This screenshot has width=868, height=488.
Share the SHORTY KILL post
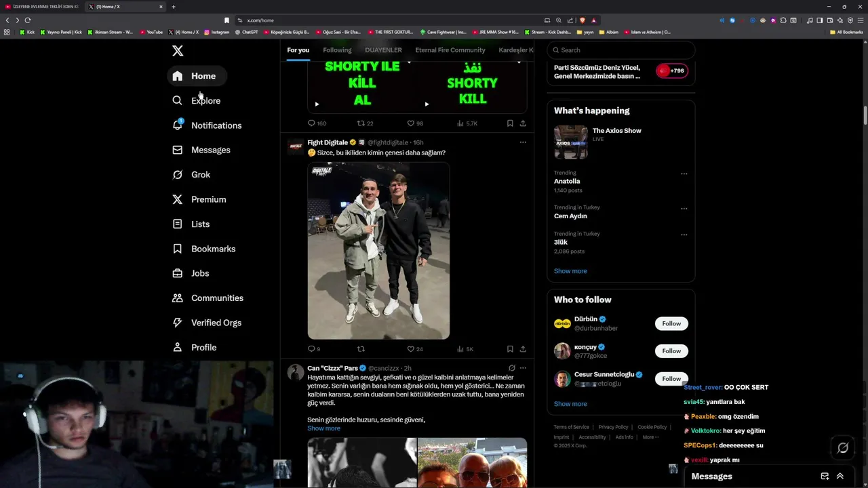click(x=523, y=123)
